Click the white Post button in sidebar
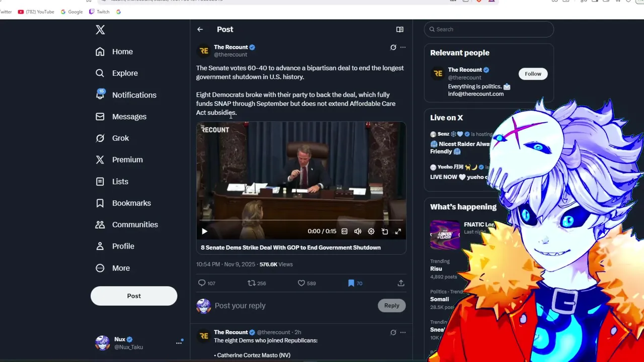Image resolution: width=644 pixels, height=362 pixels. (134, 296)
